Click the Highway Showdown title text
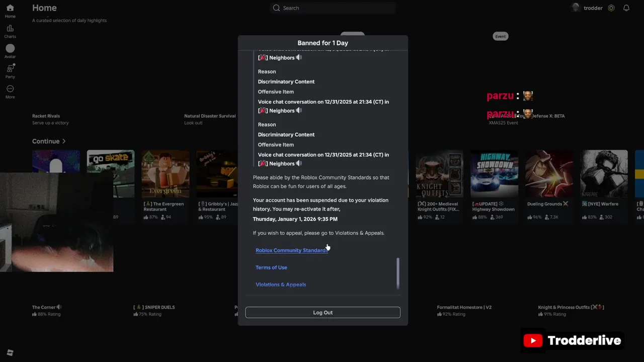Viewport: 644px width, 362px height. pyautogui.click(x=493, y=207)
